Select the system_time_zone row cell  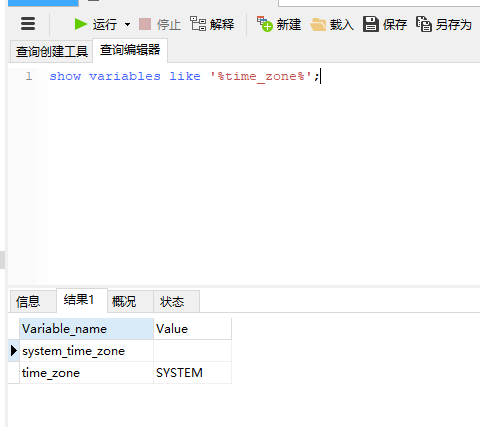pos(87,351)
